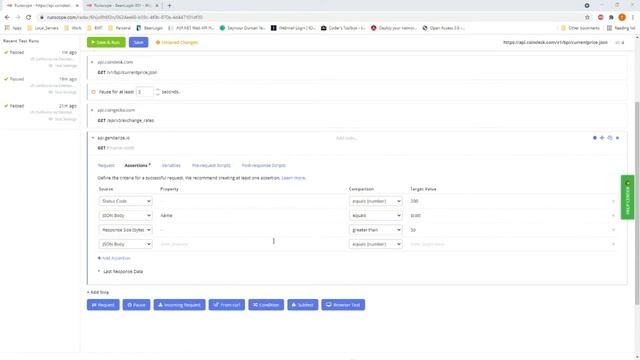Image resolution: width=640 pixels, height=360 pixels.
Task: Open the orange Chrome profile avatar
Action: (x=622, y=17)
